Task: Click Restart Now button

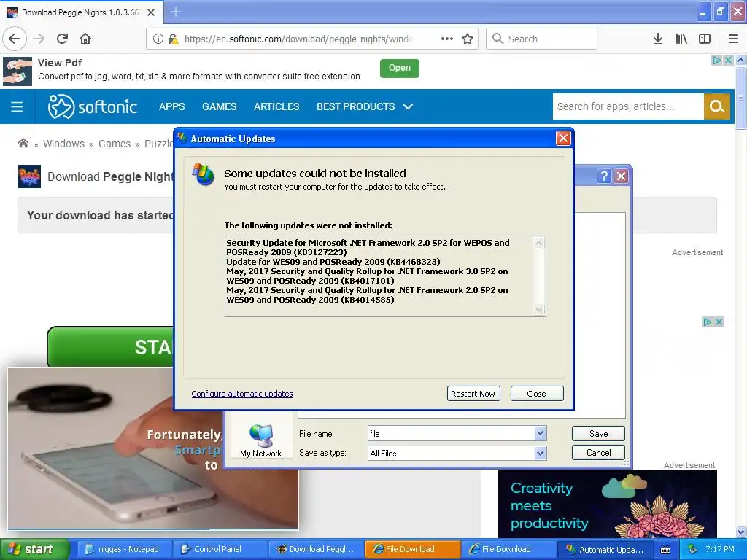Action: (x=473, y=394)
